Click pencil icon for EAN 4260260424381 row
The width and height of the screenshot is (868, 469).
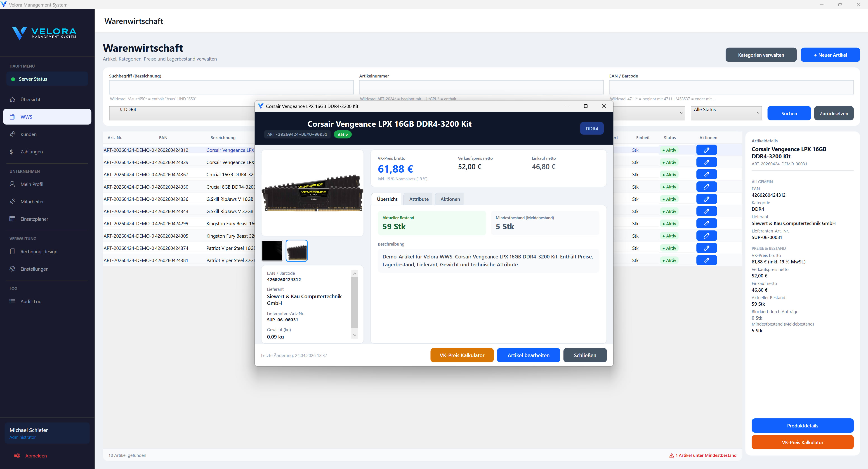707,260
